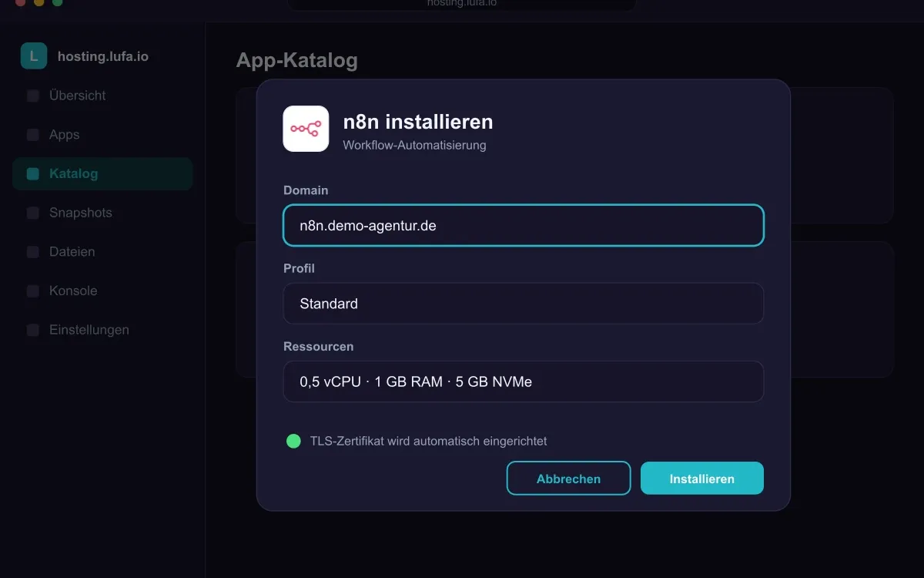Open Snapshots in the sidebar
The width and height of the screenshot is (924, 578).
102,213
